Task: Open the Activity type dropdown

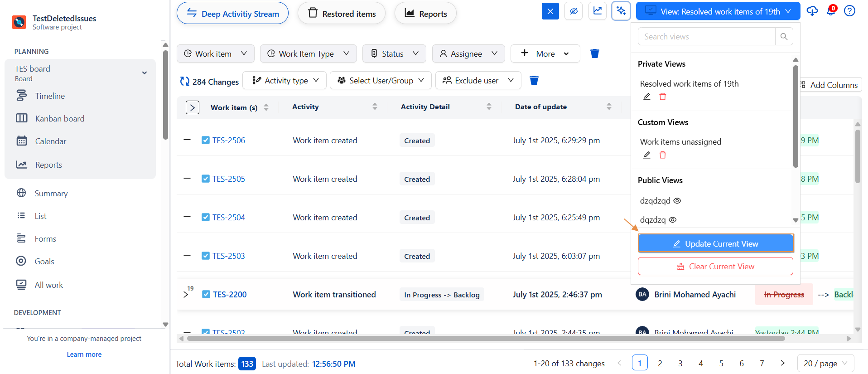Action: [286, 81]
